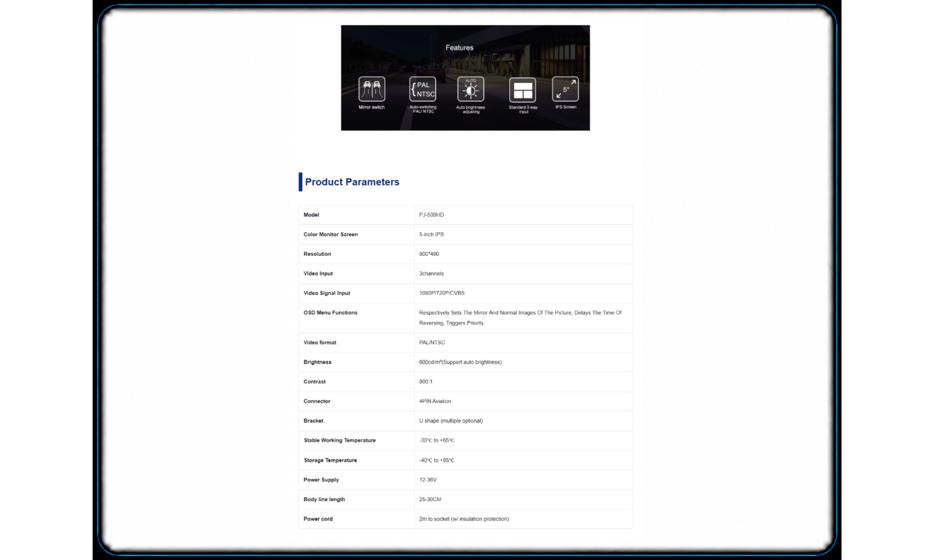Click the Auto brightness adjusting icon
934x560 pixels.
[470, 89]
